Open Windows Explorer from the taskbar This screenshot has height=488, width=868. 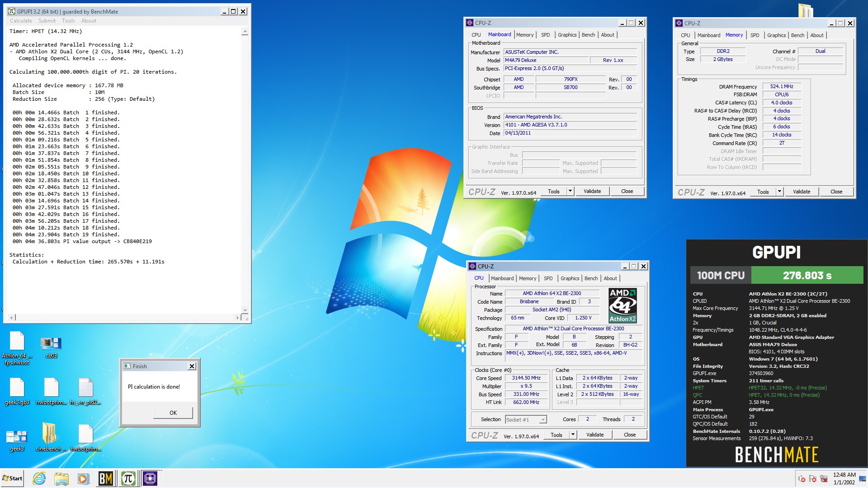coord(61,478)
